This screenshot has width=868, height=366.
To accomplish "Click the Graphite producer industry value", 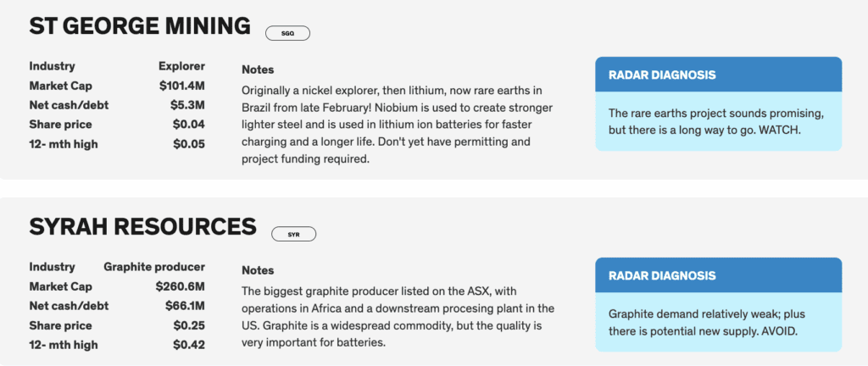I will (x=154, y=267).
